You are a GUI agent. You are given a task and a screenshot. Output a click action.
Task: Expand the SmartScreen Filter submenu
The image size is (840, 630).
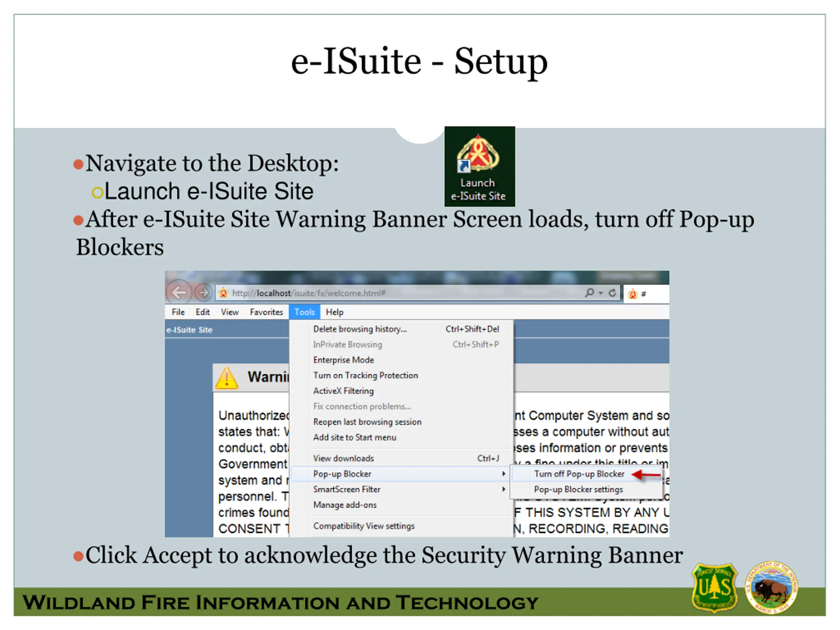[400, 489]
